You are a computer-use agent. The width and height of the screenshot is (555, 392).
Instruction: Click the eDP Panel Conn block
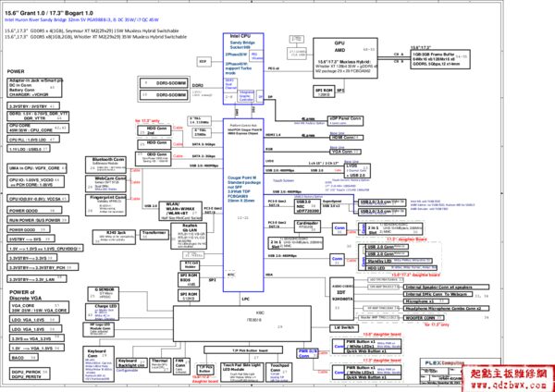345,120
